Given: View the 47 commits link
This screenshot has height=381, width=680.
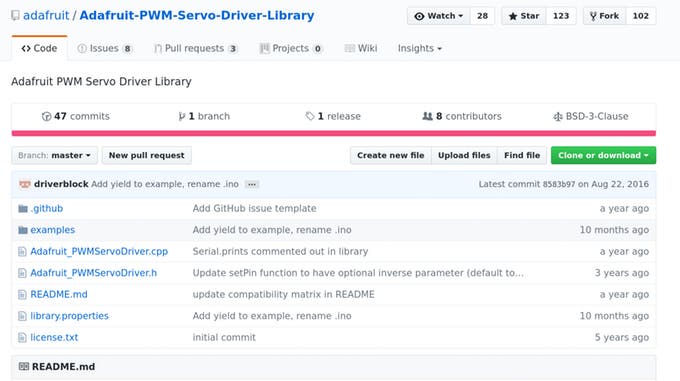Looking at the screenshot, I should click(x=76, y=116).
